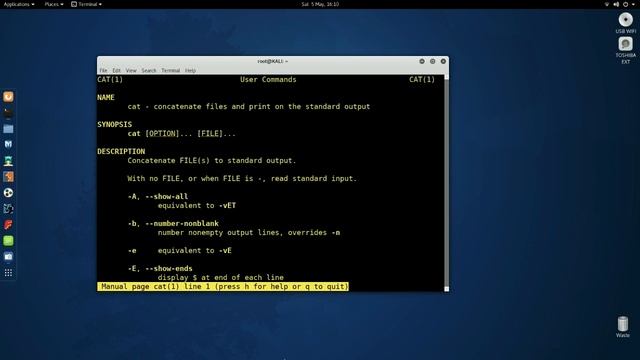640x360 pixels.
Task: Click the network indicator in top bar
Action: [x=607, y=4]
